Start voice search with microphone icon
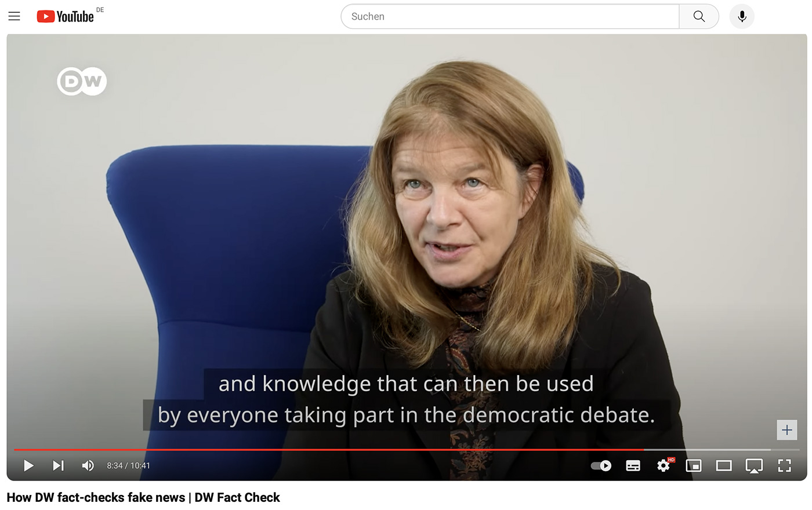812x510 pixels. 742,16
